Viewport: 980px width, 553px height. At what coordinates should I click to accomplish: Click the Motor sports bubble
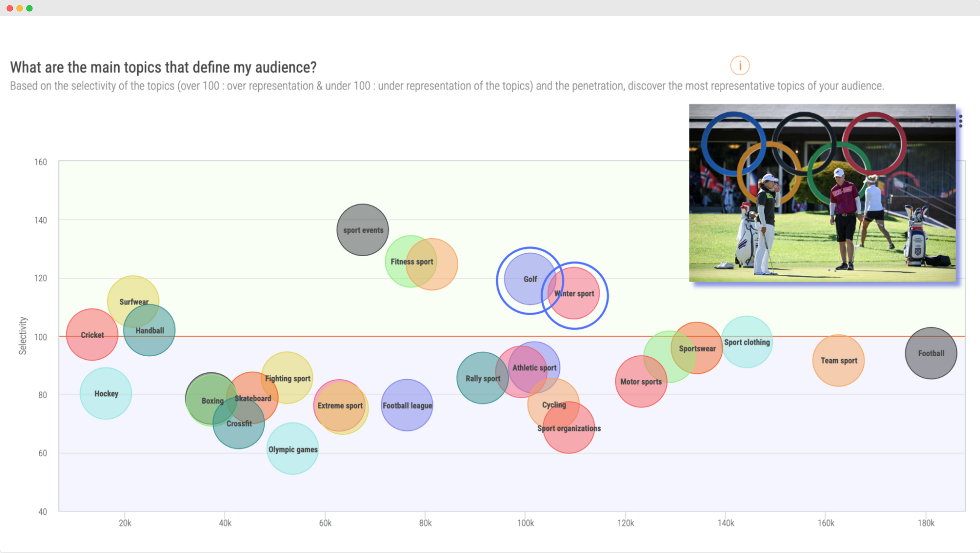click(640, 381)
